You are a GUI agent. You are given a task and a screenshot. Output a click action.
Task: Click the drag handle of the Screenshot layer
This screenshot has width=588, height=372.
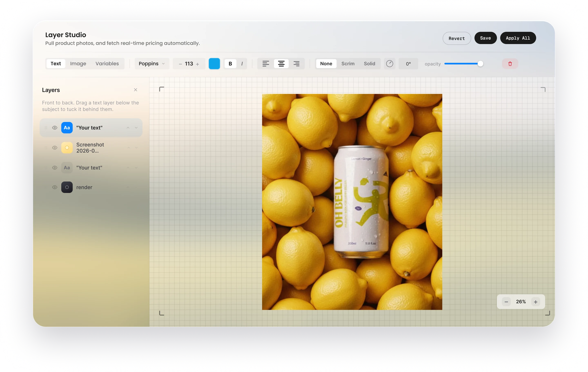pos(46,148)
